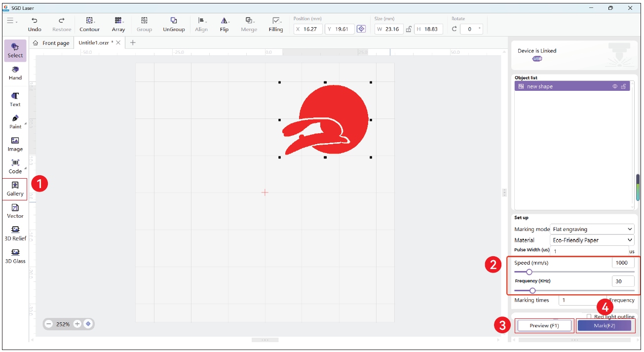The width and height of the screenshot is (644, 352).
Task: Select the Vector tool
Action: coord(15,211)
